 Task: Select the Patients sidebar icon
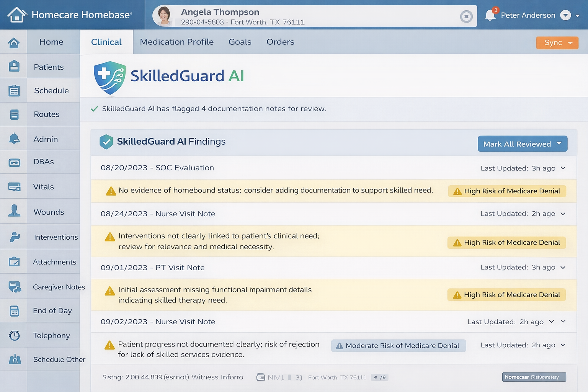point(14,66)
